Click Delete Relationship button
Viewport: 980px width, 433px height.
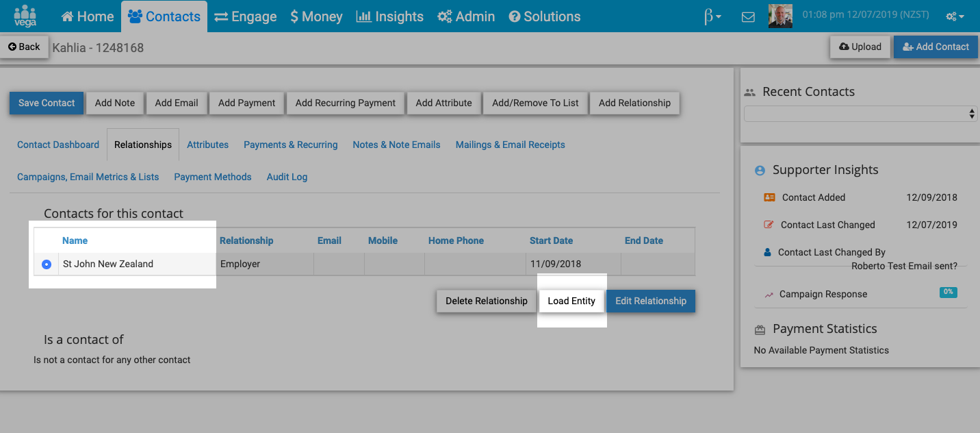487,301
